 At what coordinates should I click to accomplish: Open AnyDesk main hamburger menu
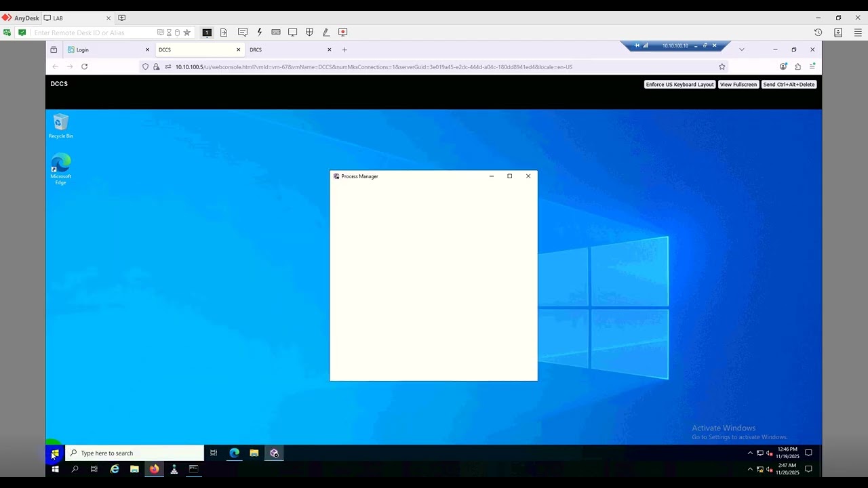tap(858, 32)
